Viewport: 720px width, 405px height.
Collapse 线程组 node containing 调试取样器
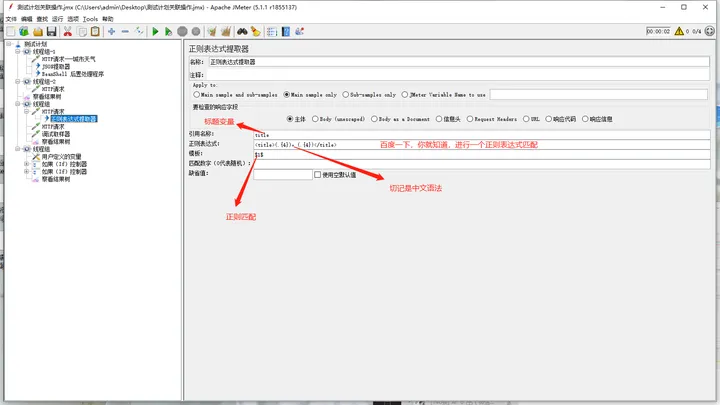click(x=17, y=104)
